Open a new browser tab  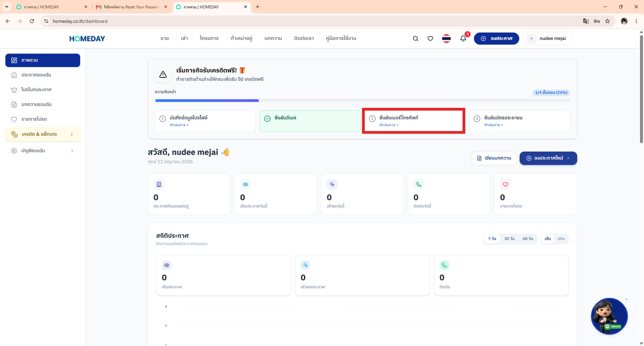click(x=258, y=7)
